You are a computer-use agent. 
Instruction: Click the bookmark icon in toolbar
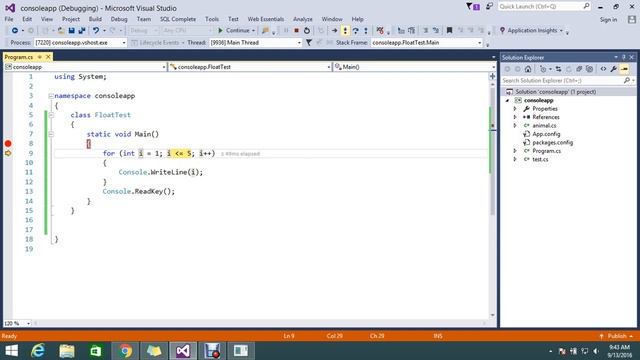pyautogui.click(x=449, y=31)
